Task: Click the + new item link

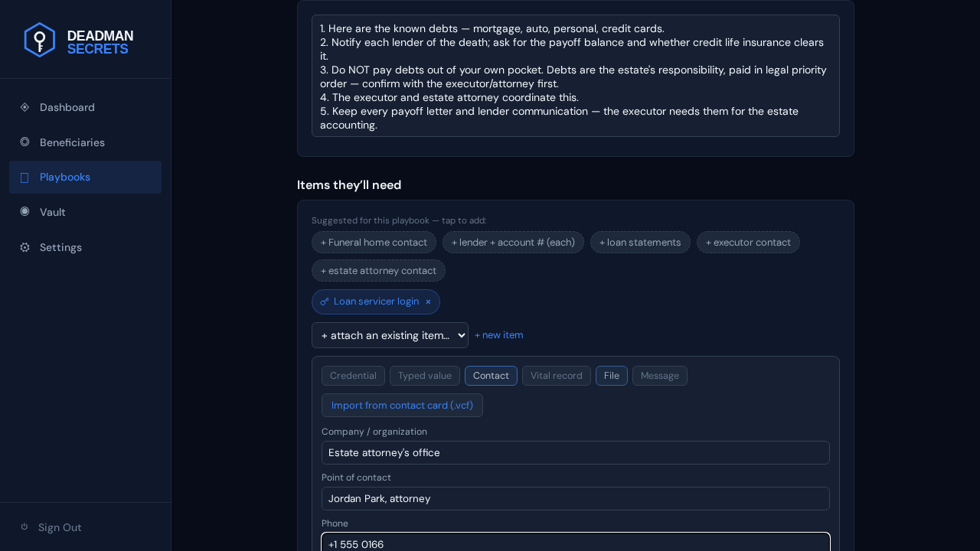Action: 499,335
